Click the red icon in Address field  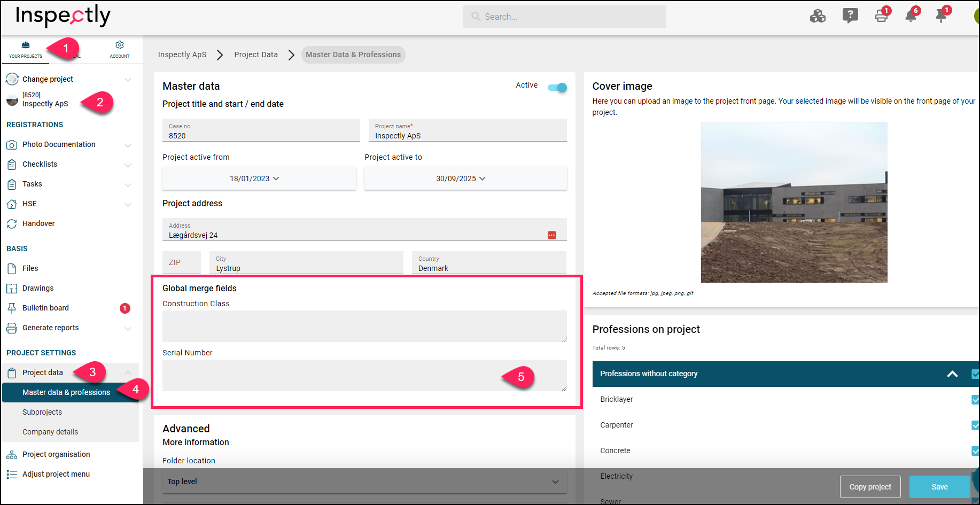tap(552, 235)
